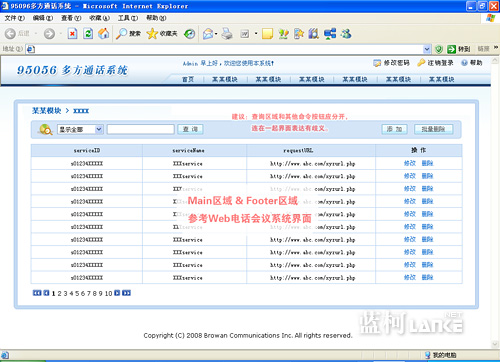Open the Edit button dropdown arrow
Image resolution: width=500 pixels, height=362 pixels.
[x=256, y=33]
